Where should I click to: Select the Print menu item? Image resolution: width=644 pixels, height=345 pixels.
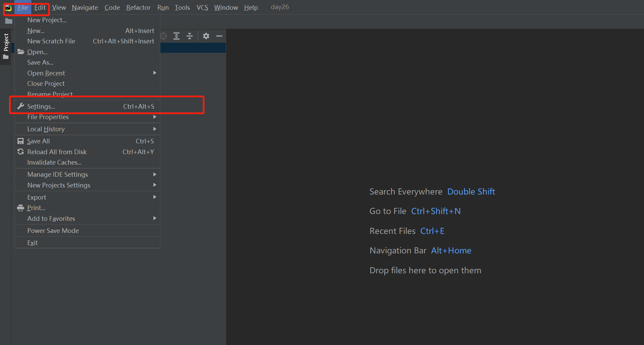point(36,208)
